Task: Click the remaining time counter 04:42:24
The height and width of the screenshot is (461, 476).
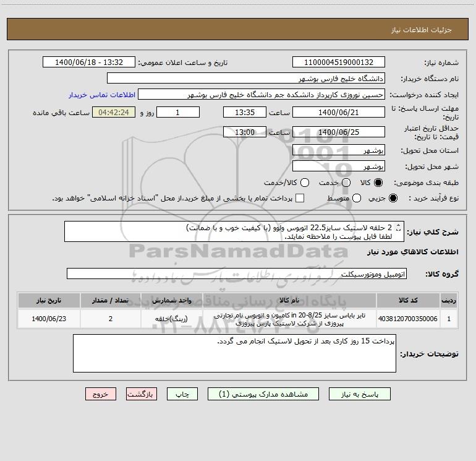Action: pyautogui.click(x=114, y=112)
